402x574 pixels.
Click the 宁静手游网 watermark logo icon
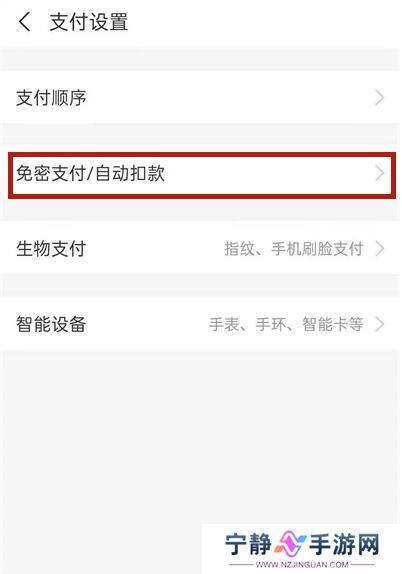click(x=290, y=544)
